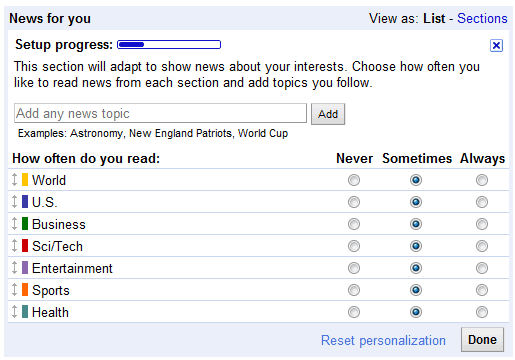Set Entertainment to Never

(x=354, y=268)
